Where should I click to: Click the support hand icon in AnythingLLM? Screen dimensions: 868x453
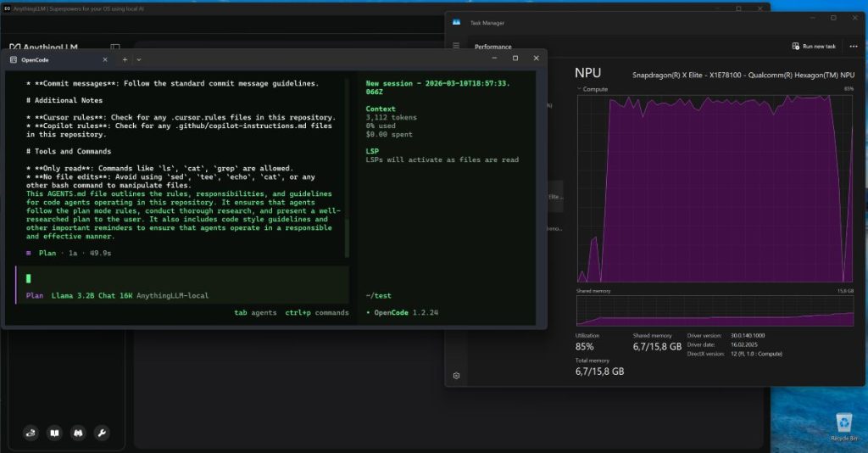click(x=31, y=433)
